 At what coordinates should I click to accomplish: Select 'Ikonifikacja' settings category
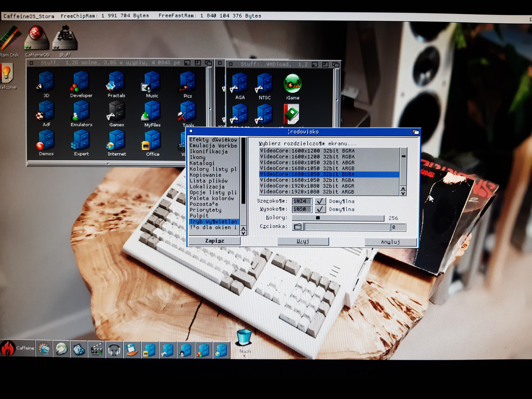(213, 151)
